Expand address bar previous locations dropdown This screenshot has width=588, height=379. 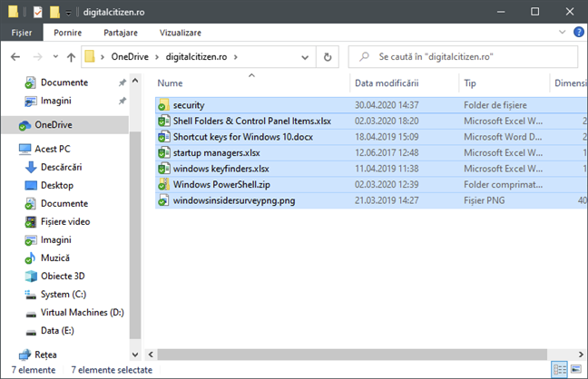coord(305,57)
